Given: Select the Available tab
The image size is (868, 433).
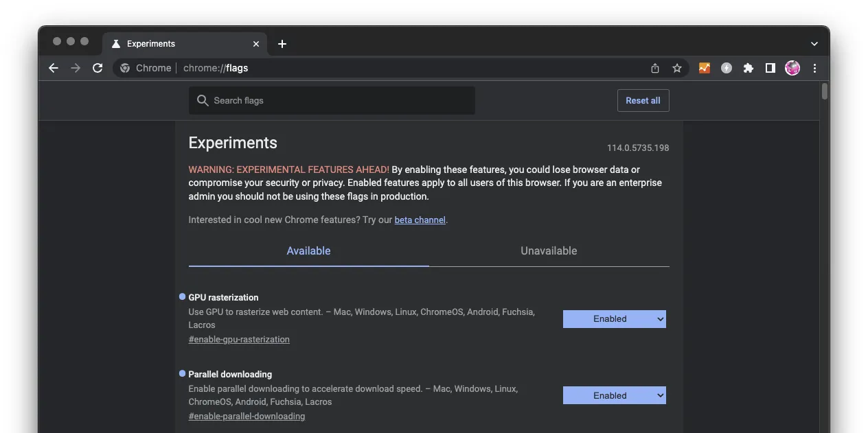Looking at the screenshot, I should pos(308,251).
